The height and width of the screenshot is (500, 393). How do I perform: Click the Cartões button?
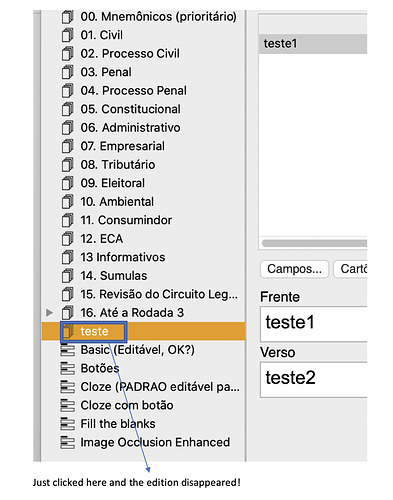[350, 269]
